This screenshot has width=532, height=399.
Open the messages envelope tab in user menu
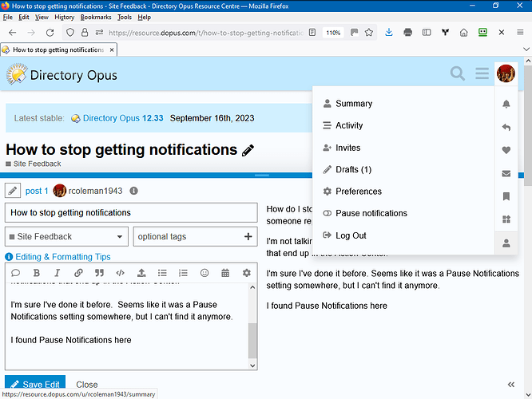[x=506, y=174]
